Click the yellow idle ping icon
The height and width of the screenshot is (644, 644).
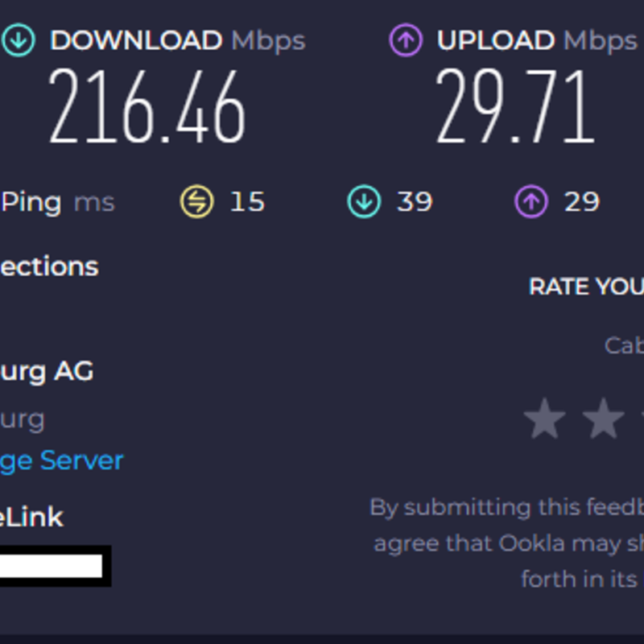click(x=196, y=202)
